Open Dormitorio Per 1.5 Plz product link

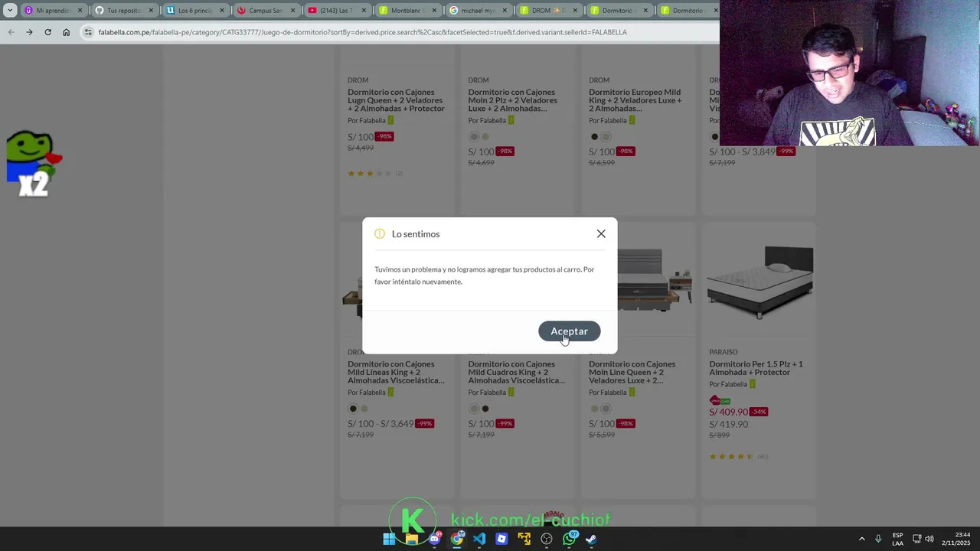click(x=756, y=368)
